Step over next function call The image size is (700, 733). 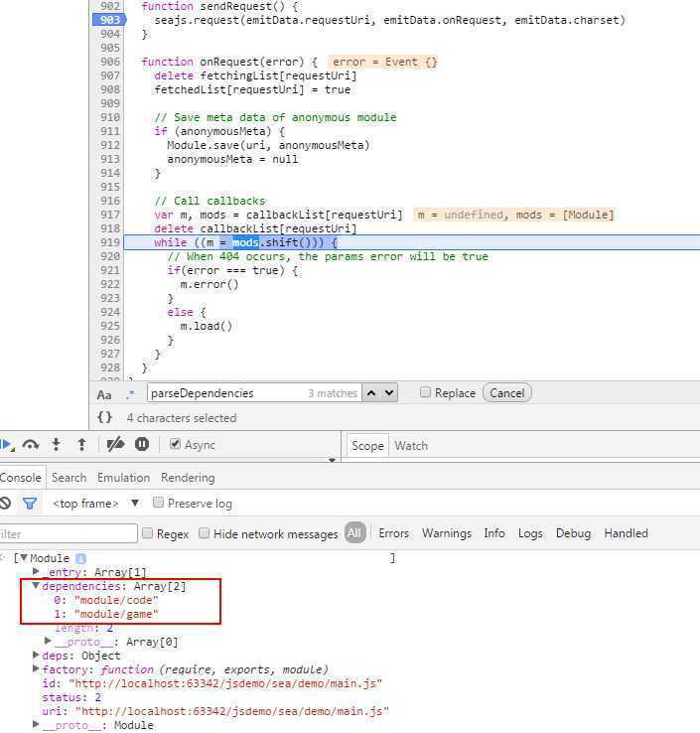point(31,445)
